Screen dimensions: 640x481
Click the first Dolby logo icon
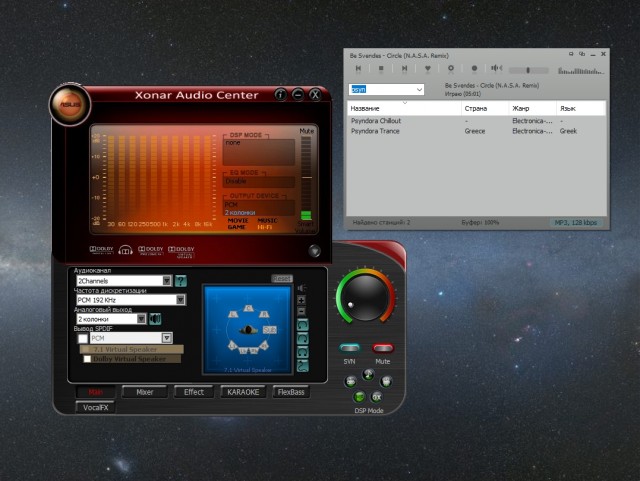[101, 250]
